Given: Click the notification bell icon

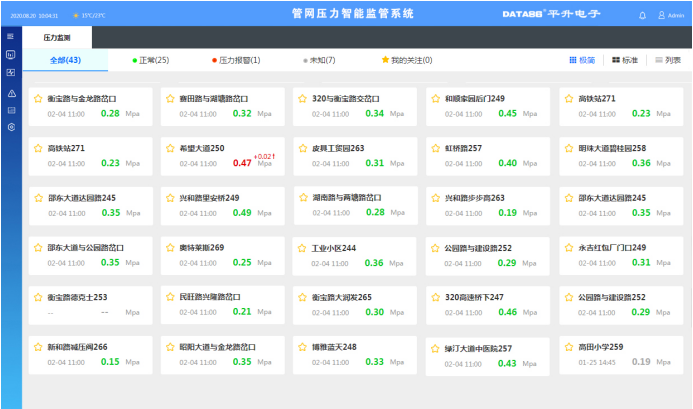Looking at the screenshot, I should (642, 16).
